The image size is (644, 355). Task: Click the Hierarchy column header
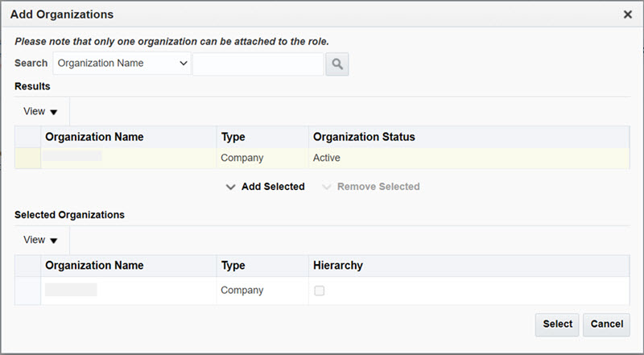[x=338, y=266]
